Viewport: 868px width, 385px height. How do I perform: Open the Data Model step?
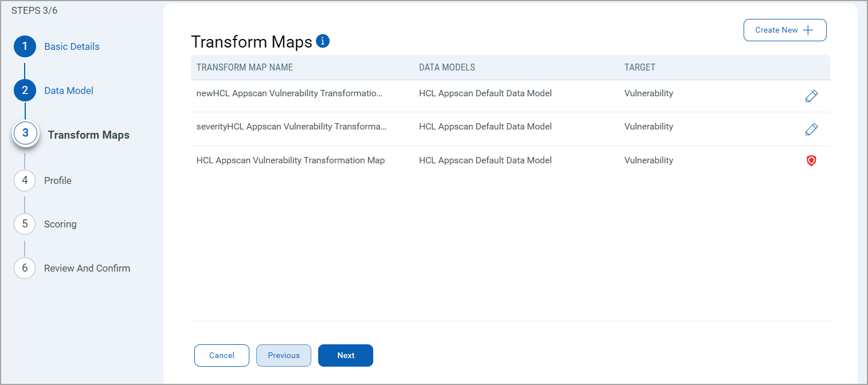[69, 91]
